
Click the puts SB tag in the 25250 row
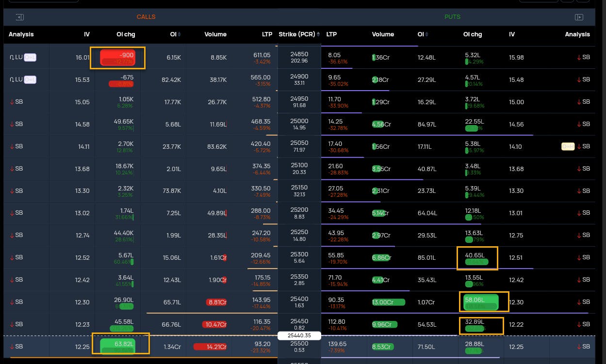[x=583, y=235]
